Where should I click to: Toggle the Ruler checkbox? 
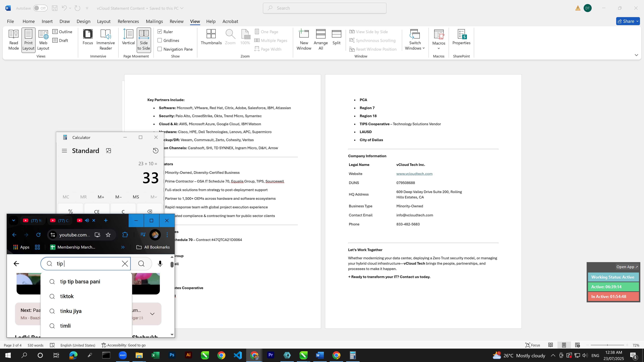pyautogui.click(x=160, y=32)
